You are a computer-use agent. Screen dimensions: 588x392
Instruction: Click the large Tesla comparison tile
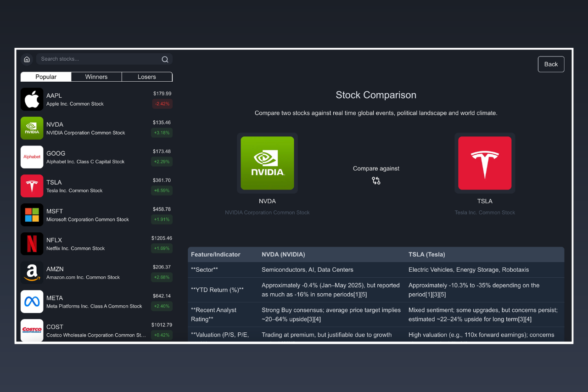[x=485, y=163]
